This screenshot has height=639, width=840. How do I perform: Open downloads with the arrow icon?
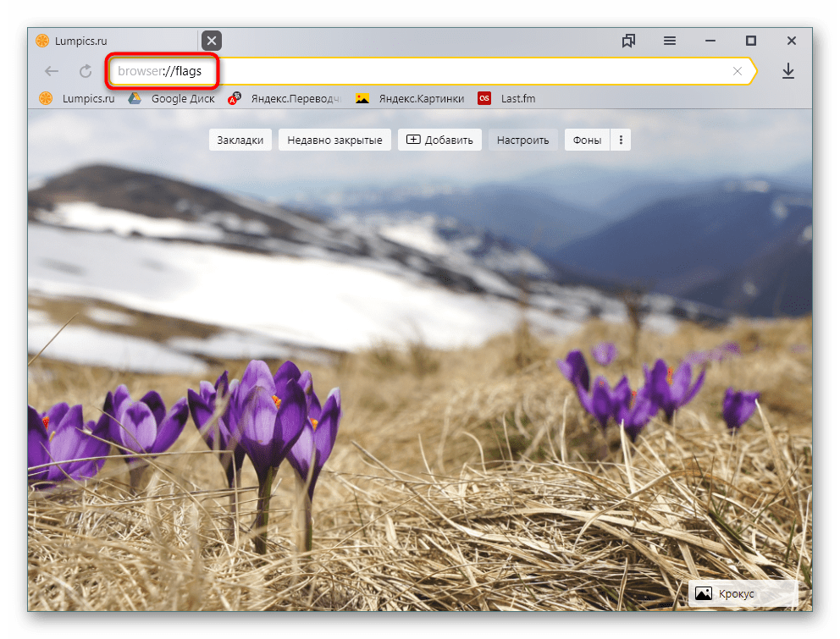coord(788,71)
